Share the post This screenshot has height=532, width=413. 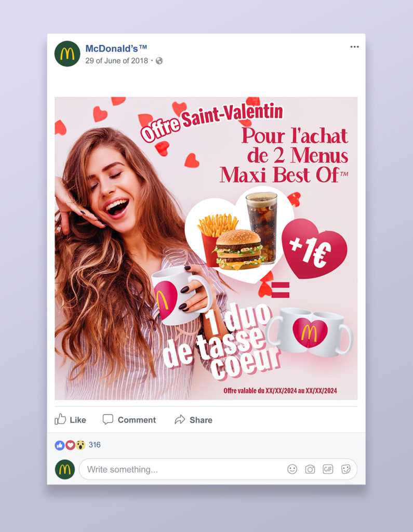click(193, 420)
